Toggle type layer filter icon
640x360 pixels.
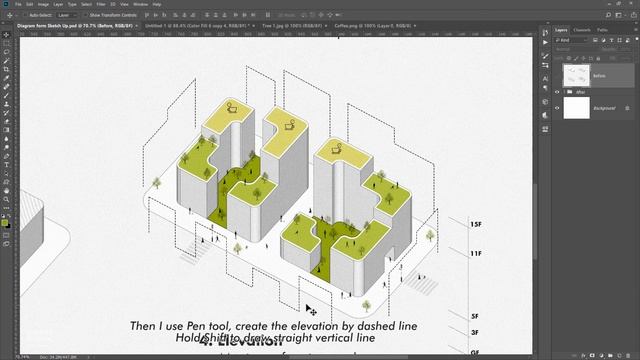(611, 40)
